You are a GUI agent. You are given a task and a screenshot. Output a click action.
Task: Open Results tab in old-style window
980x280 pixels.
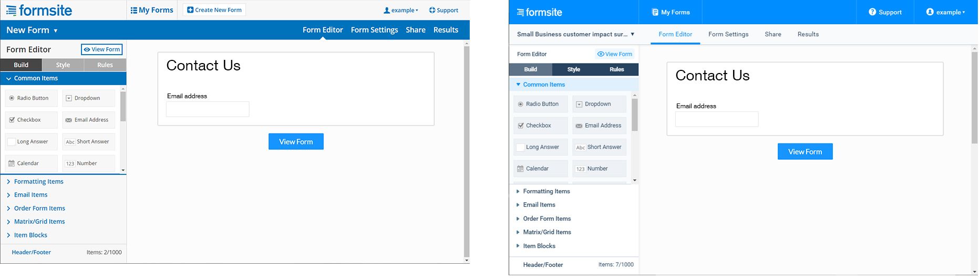[x=446, y=30]
